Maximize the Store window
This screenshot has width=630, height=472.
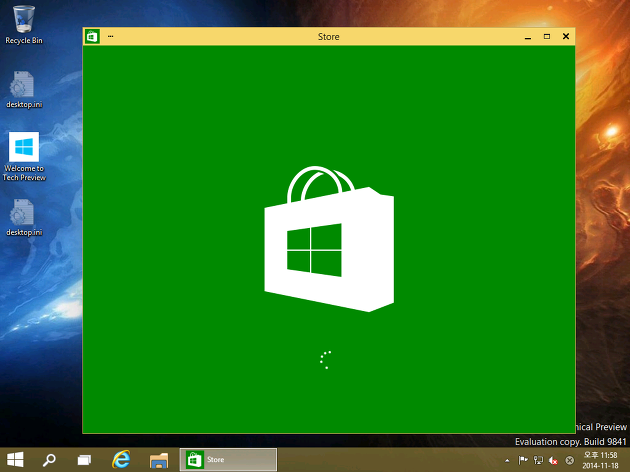tap(547, 37)
